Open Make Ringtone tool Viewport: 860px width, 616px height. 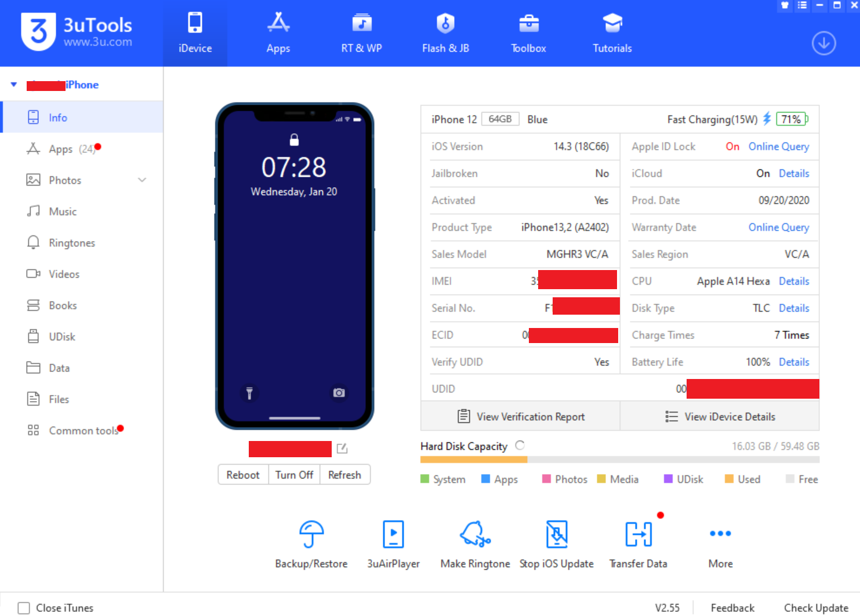coord(475,544)
